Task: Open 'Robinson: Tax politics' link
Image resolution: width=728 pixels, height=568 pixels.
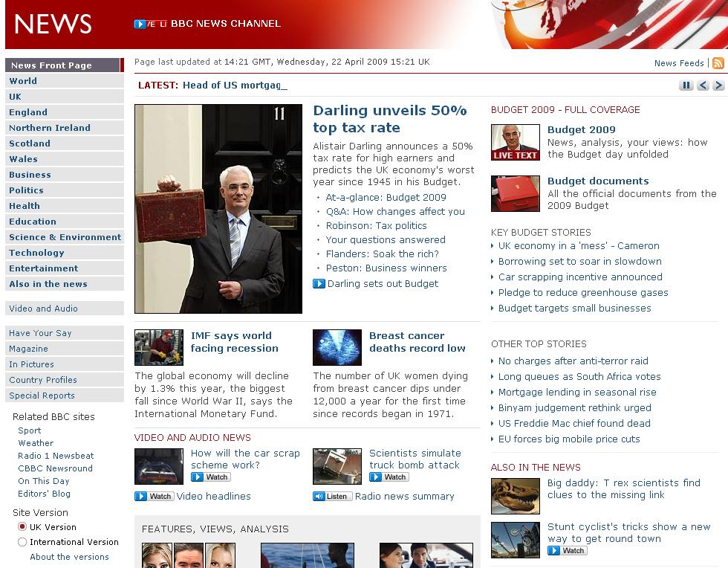Action: (x=376, y=225)
